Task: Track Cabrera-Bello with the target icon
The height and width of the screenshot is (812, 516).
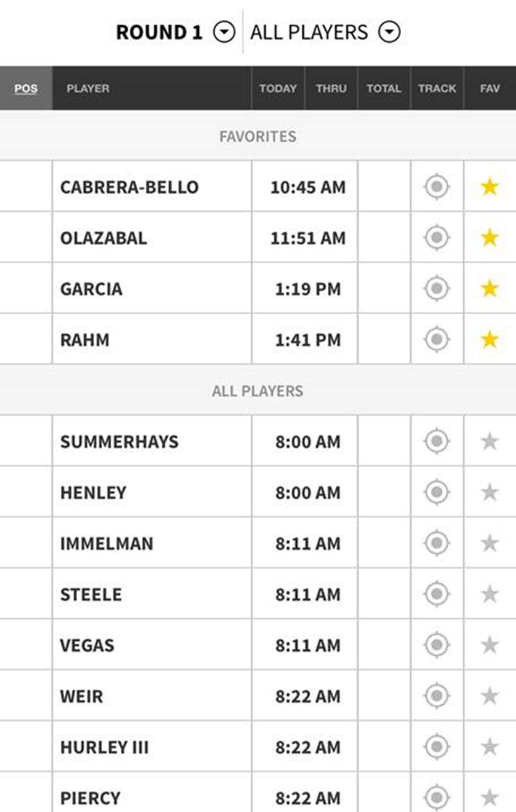Action: (x=437, y=187)
